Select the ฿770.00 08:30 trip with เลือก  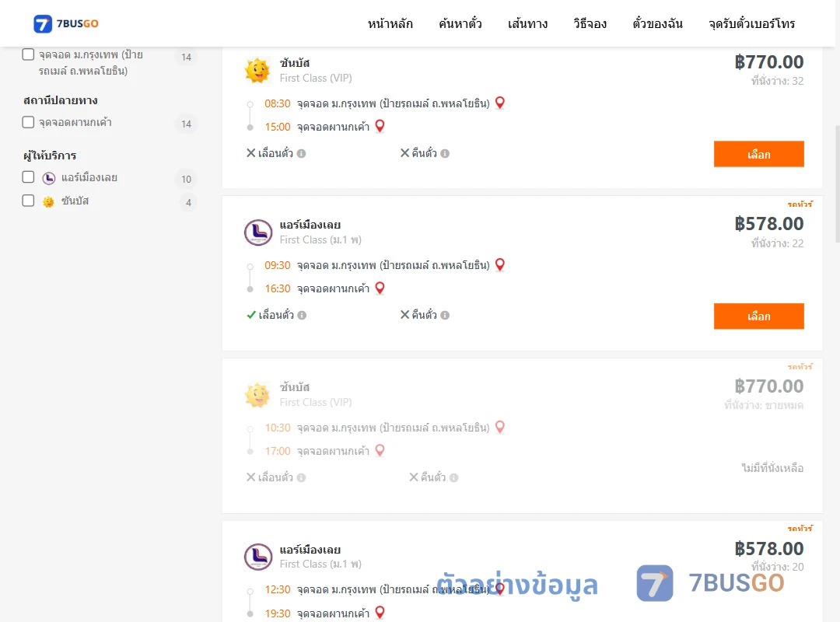[758, 154]
